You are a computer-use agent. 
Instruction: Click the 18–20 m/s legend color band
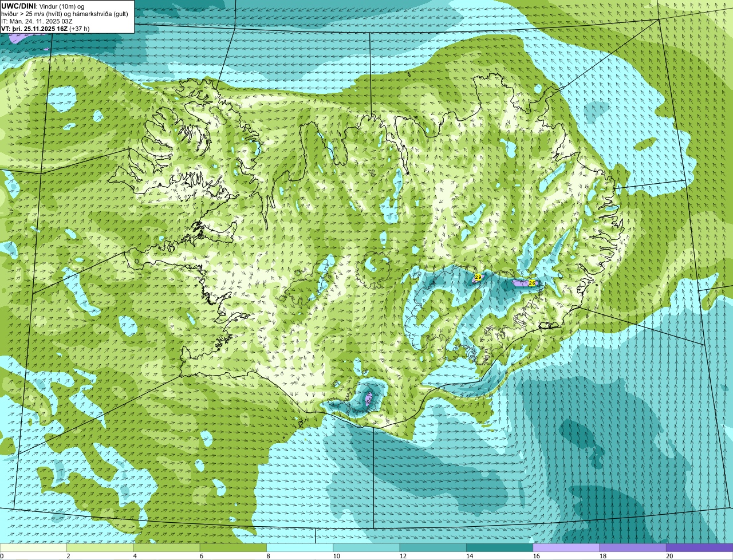click(633, 547)
